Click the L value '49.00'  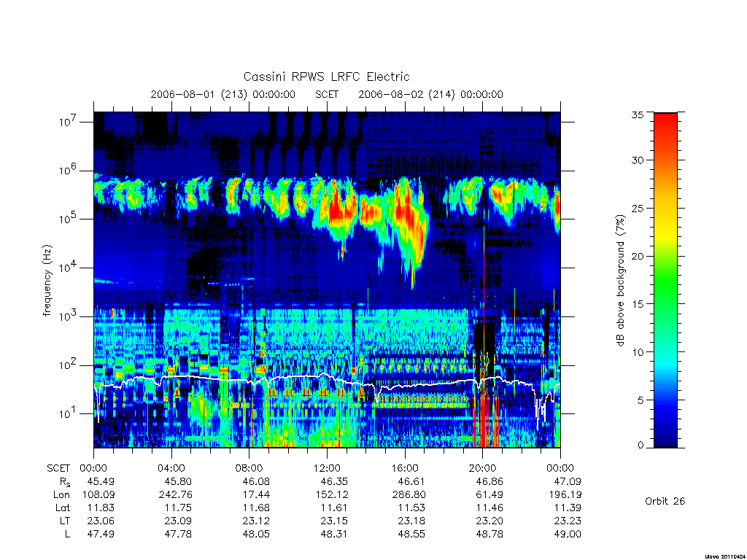pos(568,534)
